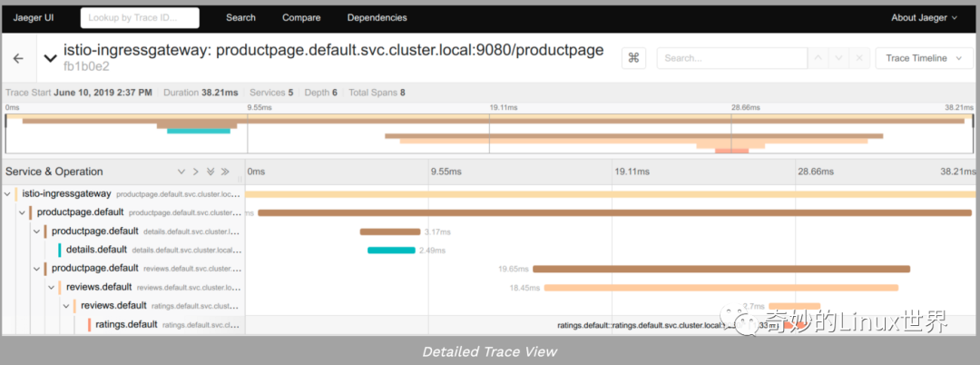Collapse reviews.default ratings span
Screen dimensions: 980x365
65,306
